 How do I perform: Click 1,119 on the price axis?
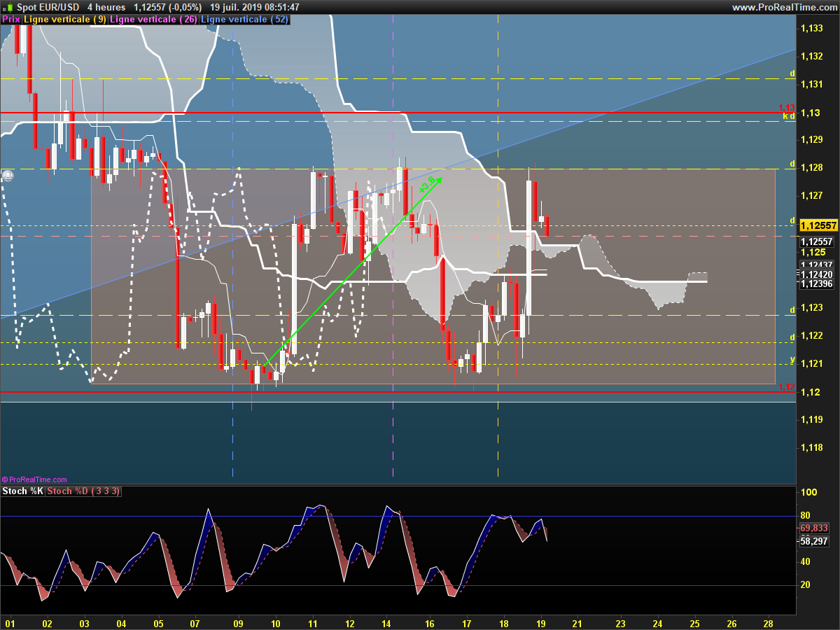point(812,420)
